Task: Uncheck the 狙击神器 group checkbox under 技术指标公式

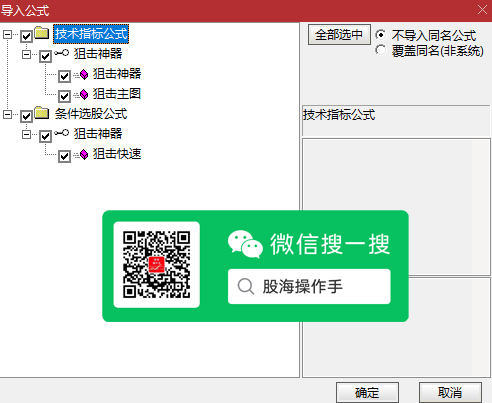Action: point(45,56)
